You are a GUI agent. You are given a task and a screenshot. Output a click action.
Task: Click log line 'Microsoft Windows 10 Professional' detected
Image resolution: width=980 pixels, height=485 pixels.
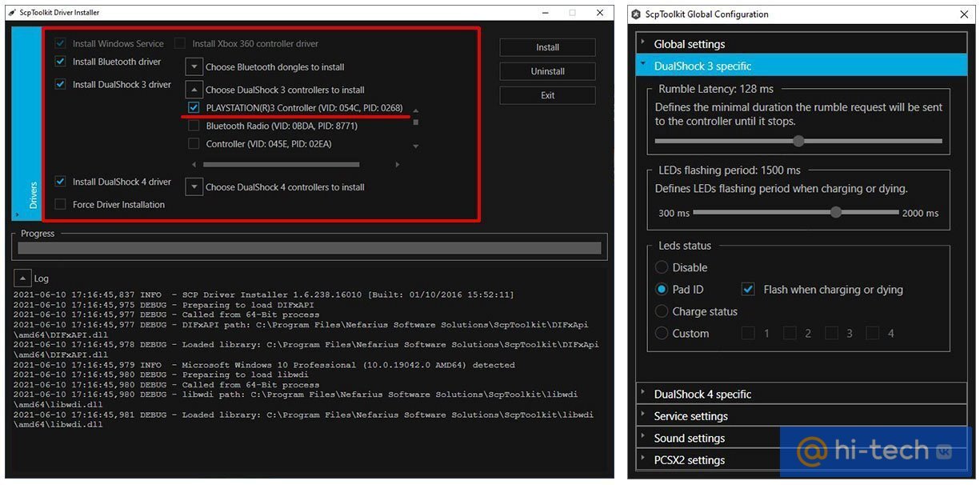[264, 365]
